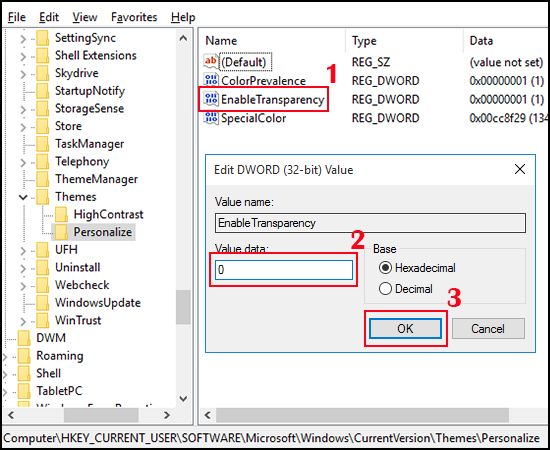Viewport: 550px width, 450px height.
Task: Open the File menu
Action: [x=17, y=17]
